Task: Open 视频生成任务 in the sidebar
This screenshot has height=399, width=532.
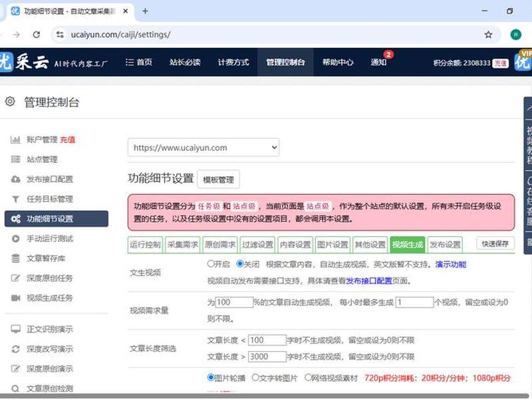Action: tap(49, 298)
